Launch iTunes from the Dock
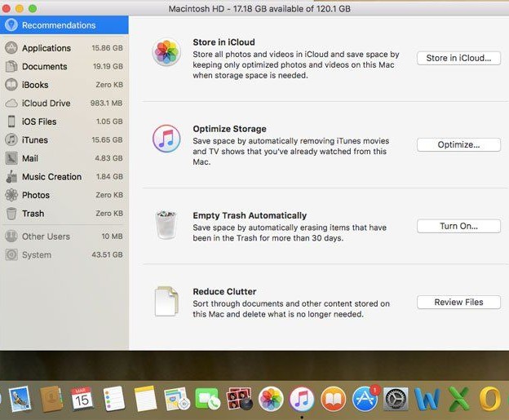The width and height of the screenshot is (509, 420). coord(302,399)
